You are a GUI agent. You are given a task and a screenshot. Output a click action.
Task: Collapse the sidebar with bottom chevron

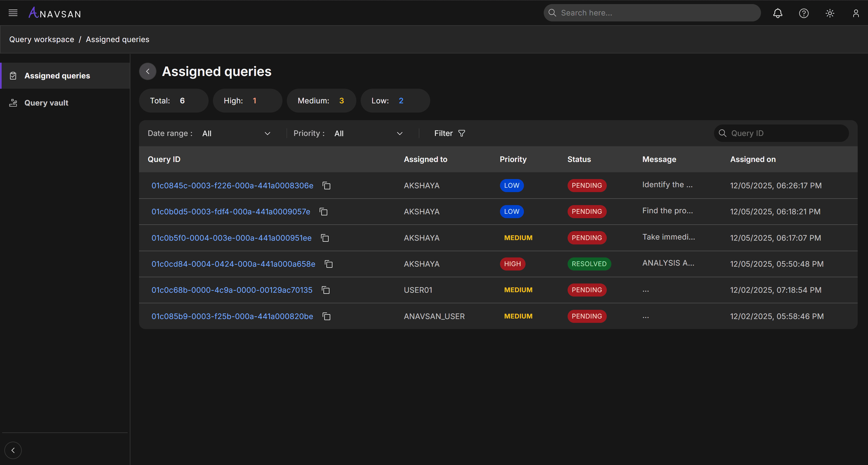click(13, 450)
